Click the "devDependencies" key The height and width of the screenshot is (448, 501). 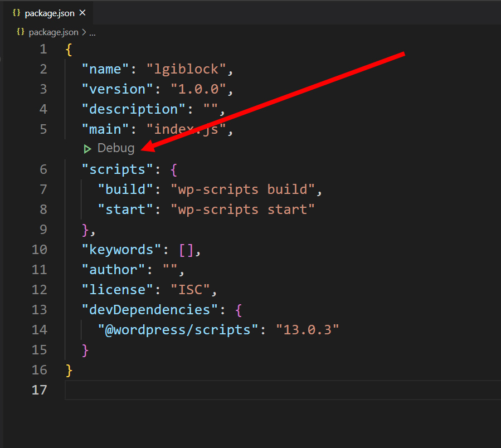[x=150, y=310]
